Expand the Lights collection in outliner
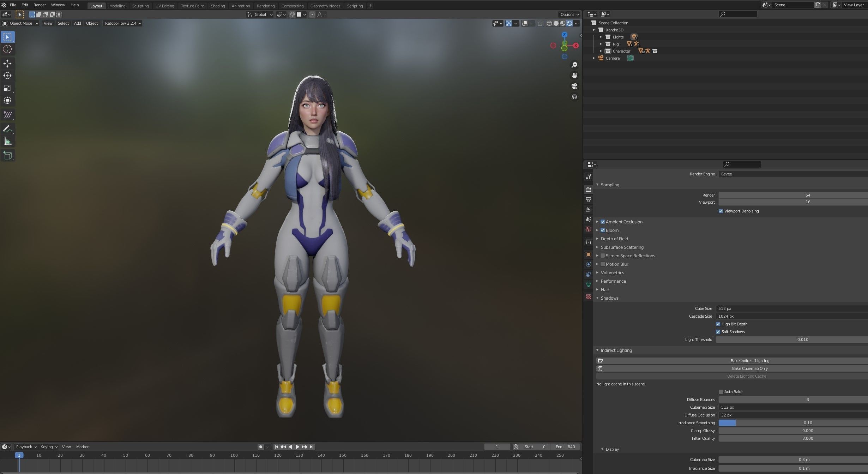Viewport: 868px width, 474px height. (601, 37)
